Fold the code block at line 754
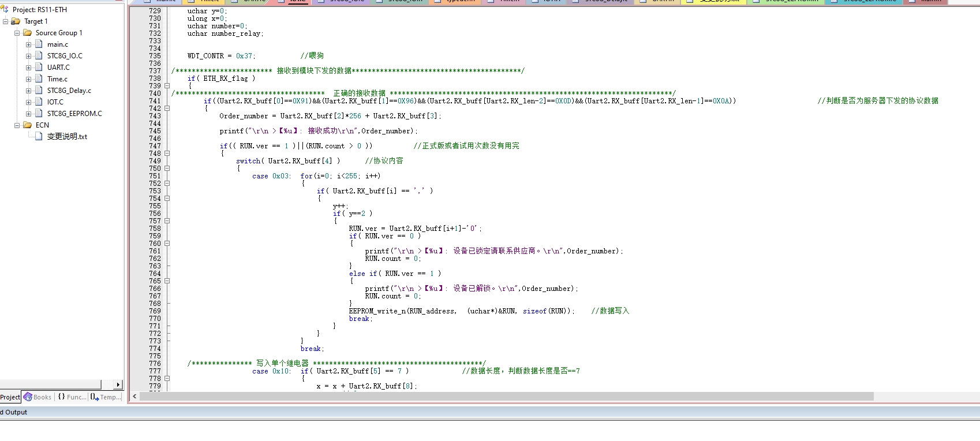Screen dimensions: 980x441 (x=167, y=198)
